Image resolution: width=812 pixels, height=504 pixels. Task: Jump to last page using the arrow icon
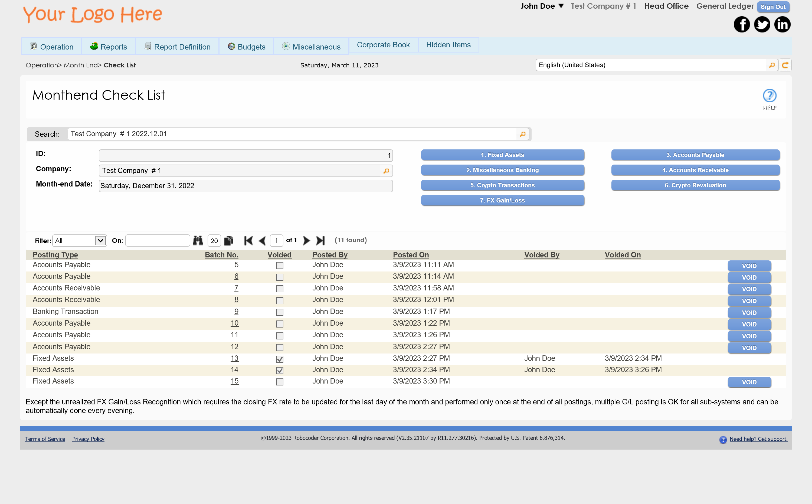[320, 240]
